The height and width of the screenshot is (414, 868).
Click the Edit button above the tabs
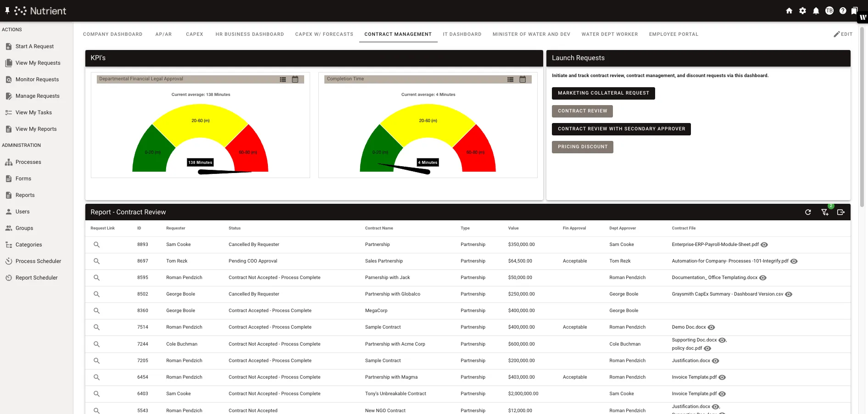coord(843,34)
